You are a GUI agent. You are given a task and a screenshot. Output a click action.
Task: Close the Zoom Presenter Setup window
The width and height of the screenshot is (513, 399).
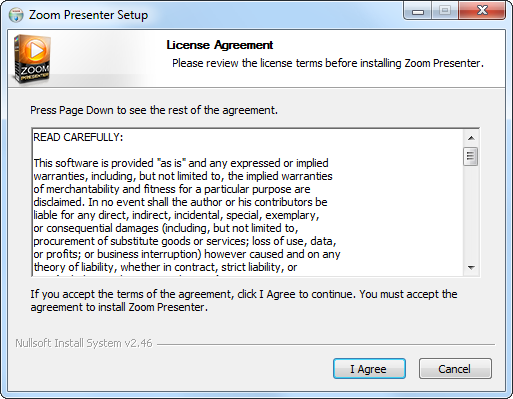pos(482,10)
